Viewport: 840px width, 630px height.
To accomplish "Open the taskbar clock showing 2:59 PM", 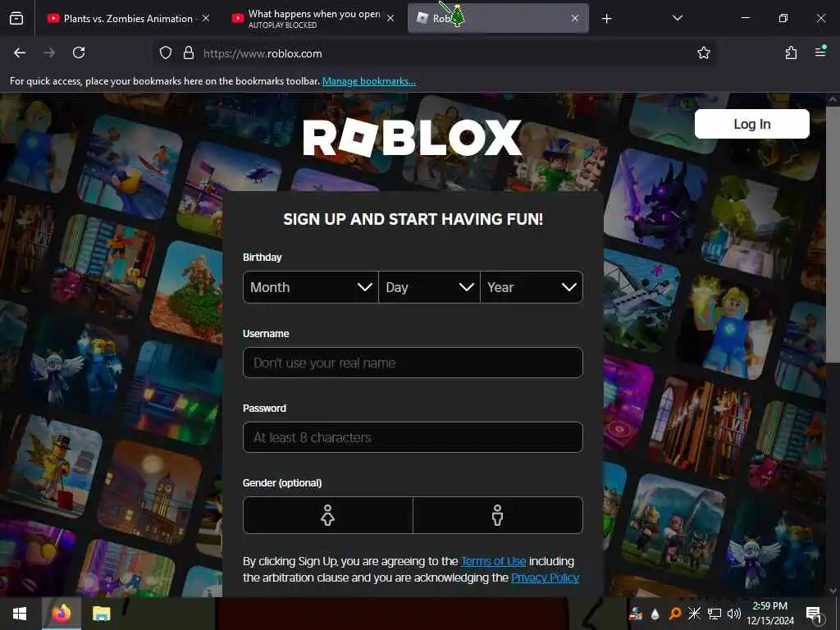I will pyautogui.click(x=769, y=614).
